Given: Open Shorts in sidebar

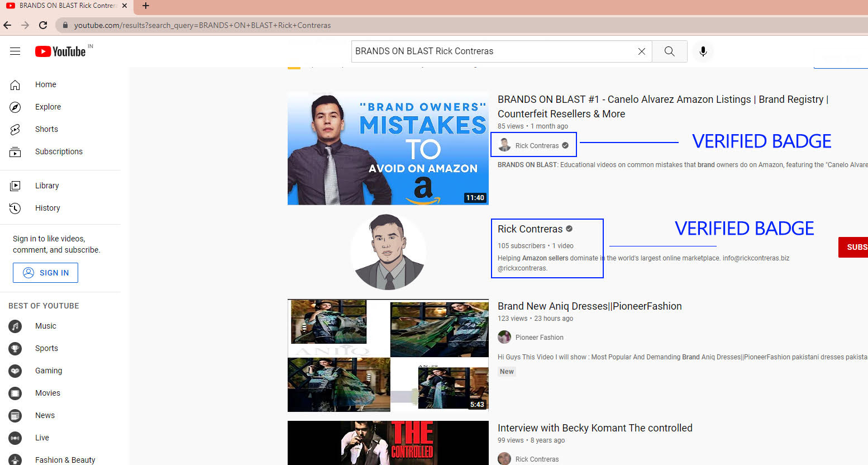Looking at the screenshot, I should click(x=60, y=129).
